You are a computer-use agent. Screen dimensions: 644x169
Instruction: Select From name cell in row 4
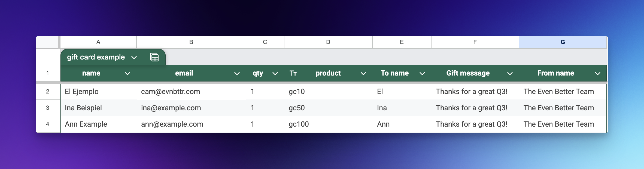click(563, 124)
